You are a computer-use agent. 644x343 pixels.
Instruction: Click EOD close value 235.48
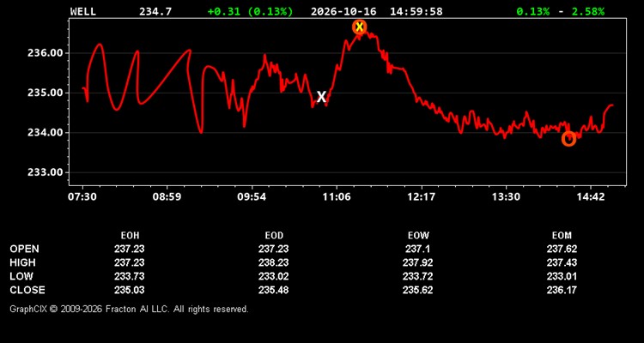click(x=274, y=290)
